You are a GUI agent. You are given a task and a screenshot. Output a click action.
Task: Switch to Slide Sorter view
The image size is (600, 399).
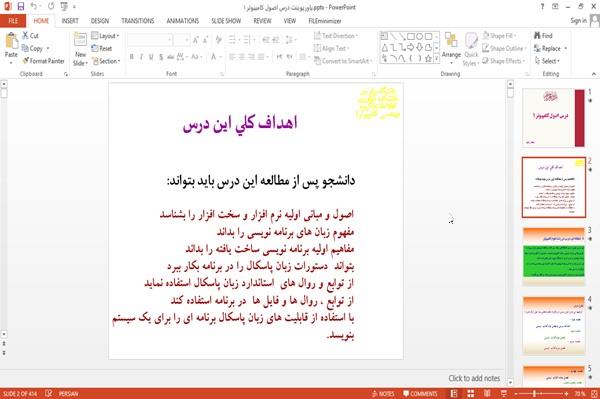(471, 394)
